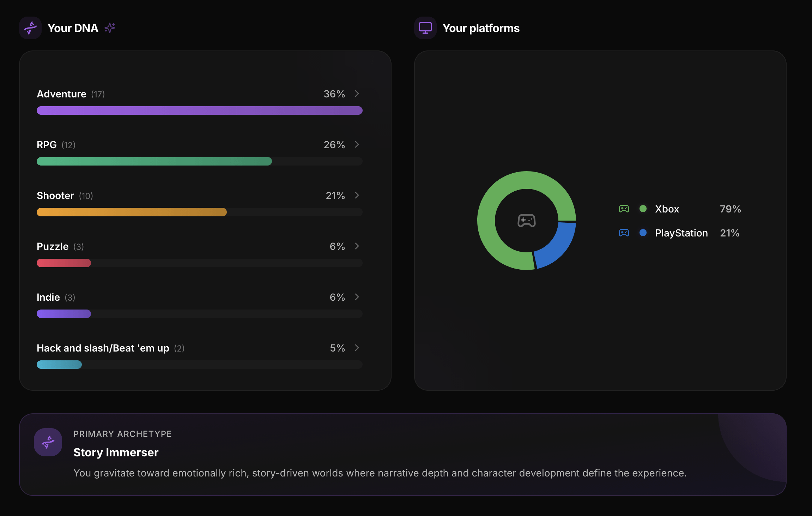Expand the RPG genre chevron
The image size is (812, 516).
357,144
